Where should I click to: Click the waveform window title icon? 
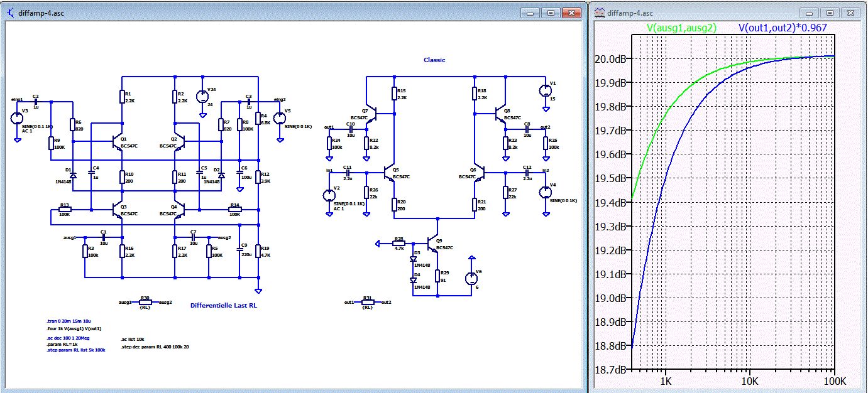point(600,12)
